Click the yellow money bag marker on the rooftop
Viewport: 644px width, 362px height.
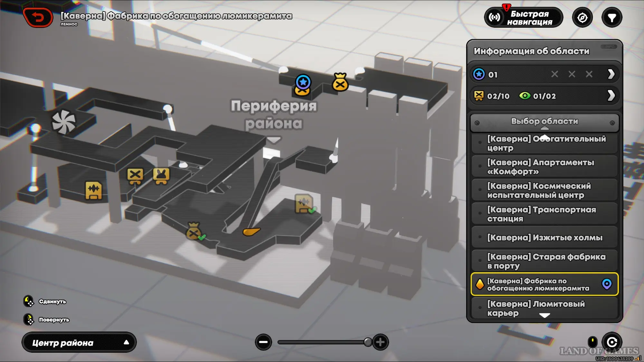[x=340, y=82]
